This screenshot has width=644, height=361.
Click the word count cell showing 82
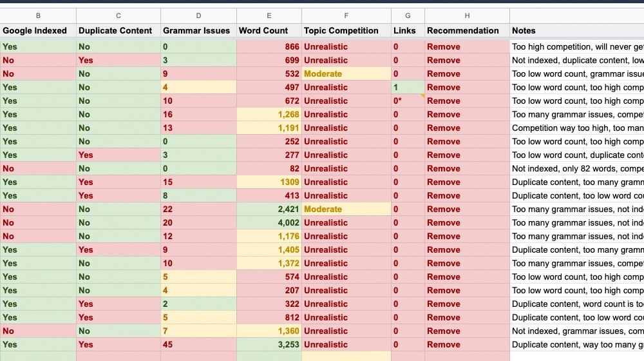[x=269, y=168]
